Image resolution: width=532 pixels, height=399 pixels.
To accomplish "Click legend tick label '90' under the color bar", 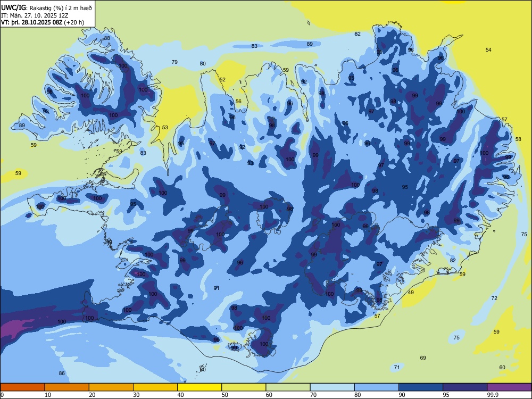I will coord(402,395).
